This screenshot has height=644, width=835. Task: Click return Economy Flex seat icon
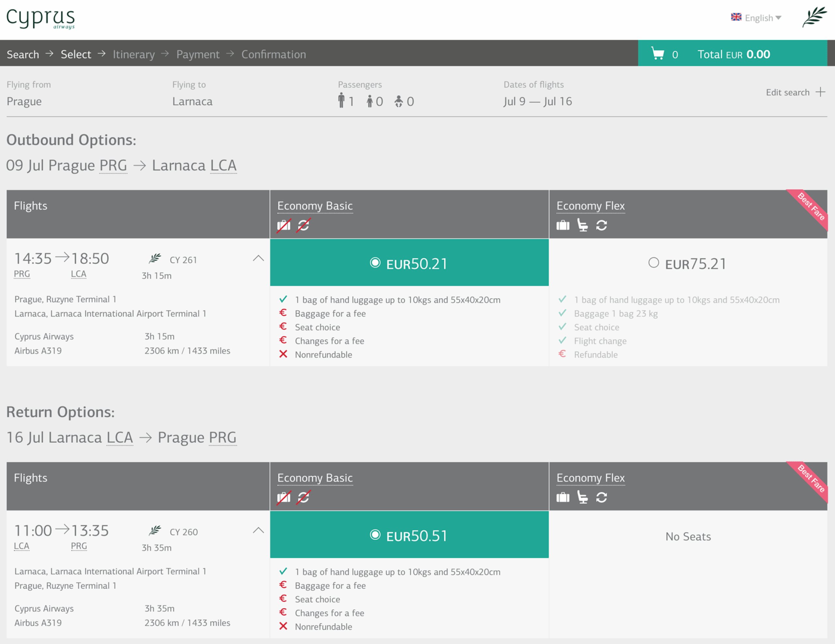point(582,497)
